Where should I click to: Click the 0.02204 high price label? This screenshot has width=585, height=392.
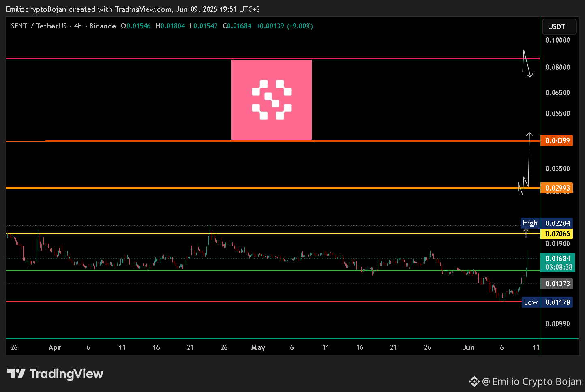point(557,223)
